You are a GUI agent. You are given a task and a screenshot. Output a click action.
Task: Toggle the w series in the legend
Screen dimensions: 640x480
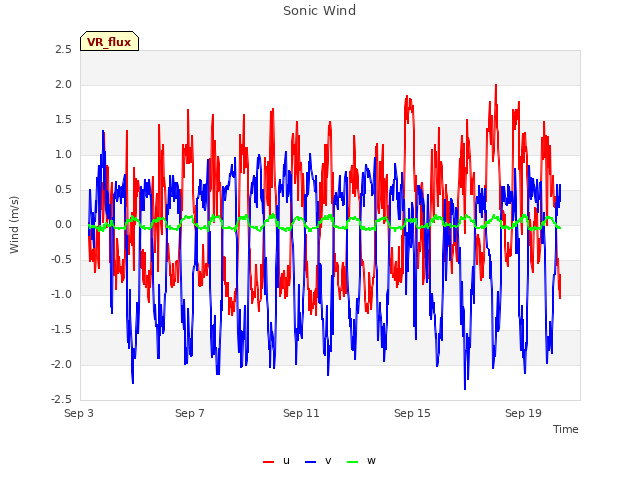(x=361, y=461)
